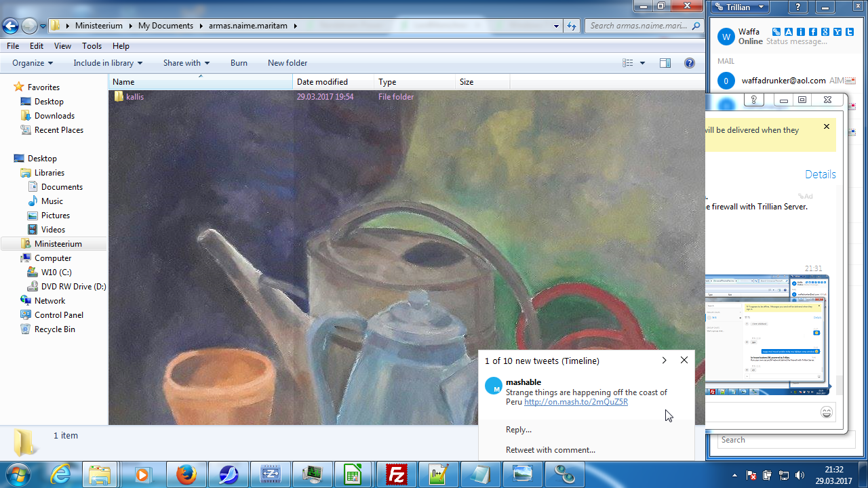This screenshot has height=488, width=868.
Task: Open the emoticon picker in the chat window
Action: click(826, 412)
